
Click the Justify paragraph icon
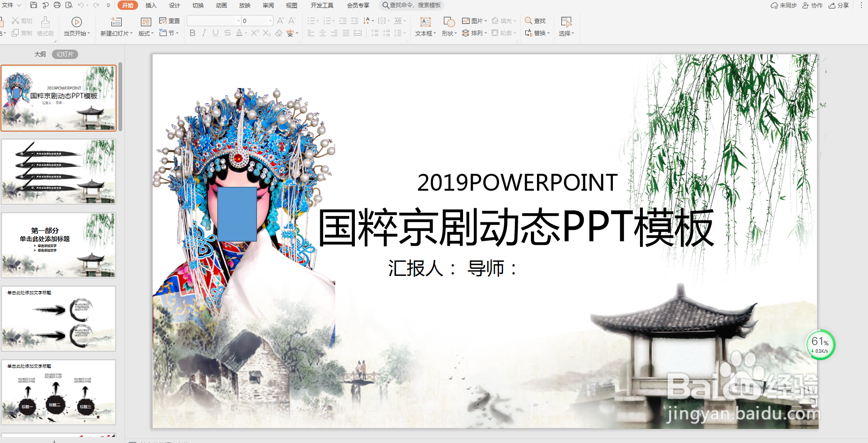(346, 33)
